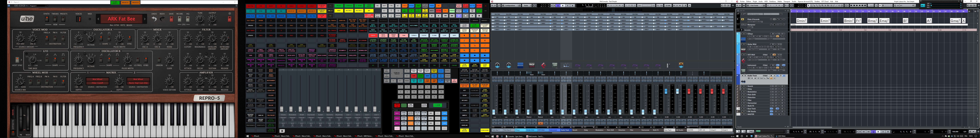Toggle Oscillator B LO FREQ switch

(x=138, y=60)
